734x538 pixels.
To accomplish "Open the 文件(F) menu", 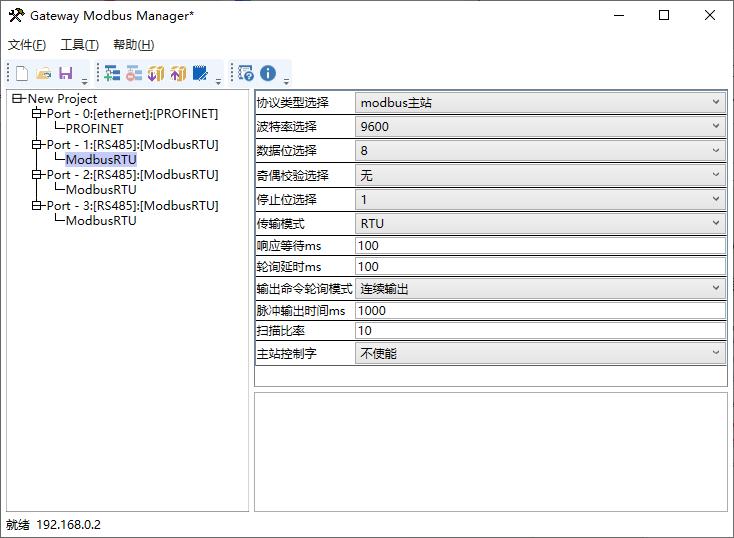I will tap(27, 45).
